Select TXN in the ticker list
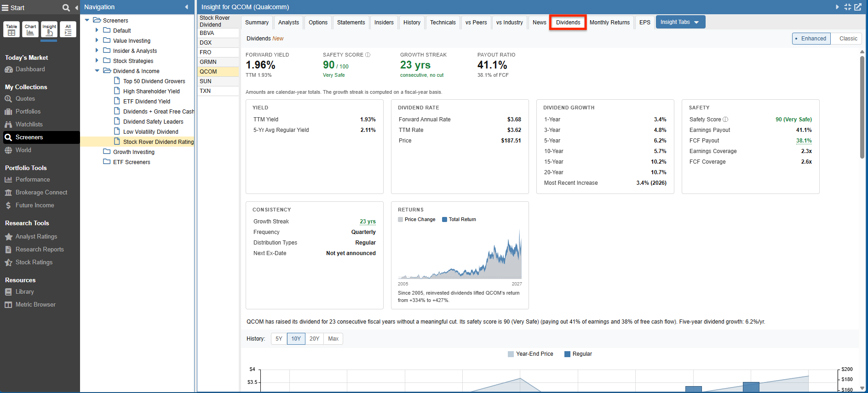The image size is (868, 393). [218, 91]
